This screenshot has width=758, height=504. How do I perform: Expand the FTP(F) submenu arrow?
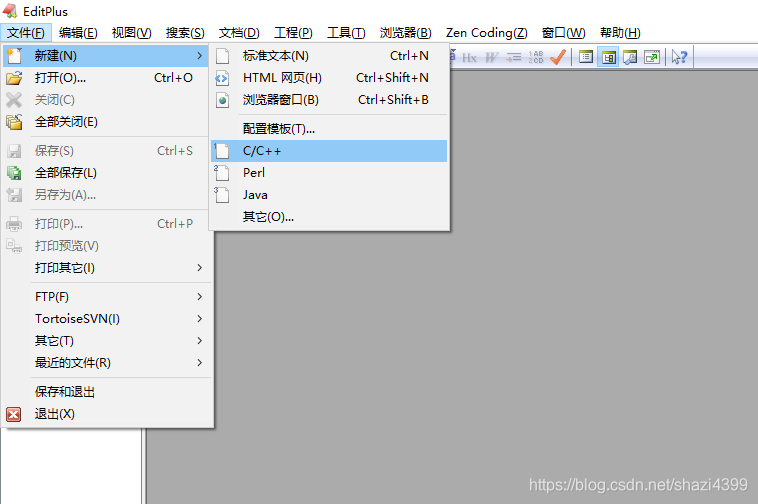click(200, 297)
